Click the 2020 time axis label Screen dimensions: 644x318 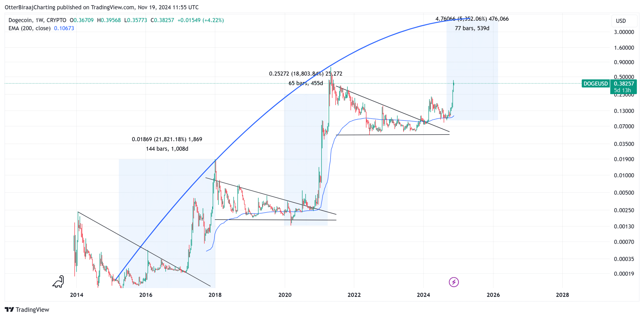click(285, 295)
